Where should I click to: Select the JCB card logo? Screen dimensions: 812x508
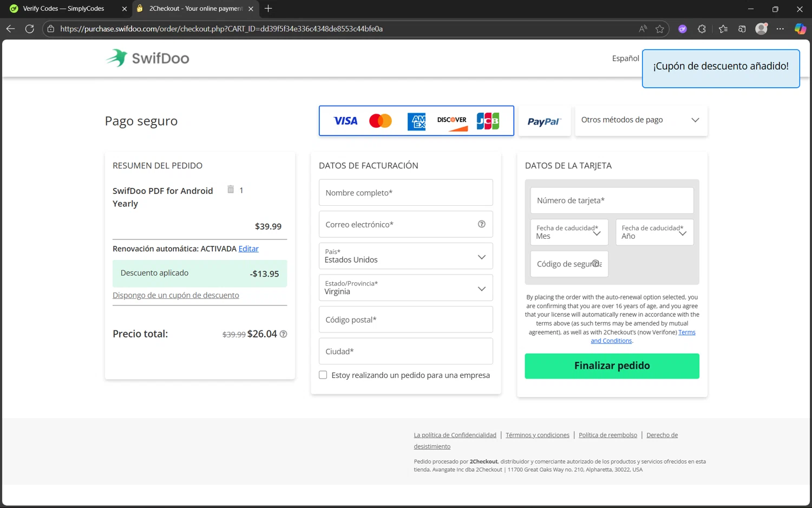(488, 121)
